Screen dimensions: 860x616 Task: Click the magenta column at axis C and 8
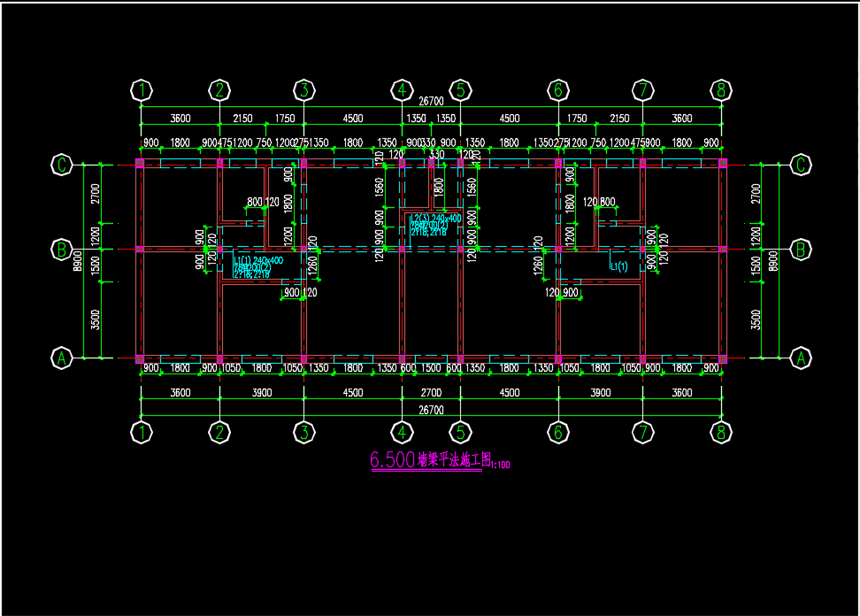[x=722, y=164]
